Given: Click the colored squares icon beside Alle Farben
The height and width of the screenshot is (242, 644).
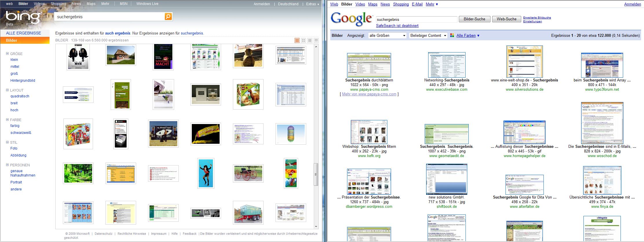Looking at the screenshot, I should coord(452,35).
